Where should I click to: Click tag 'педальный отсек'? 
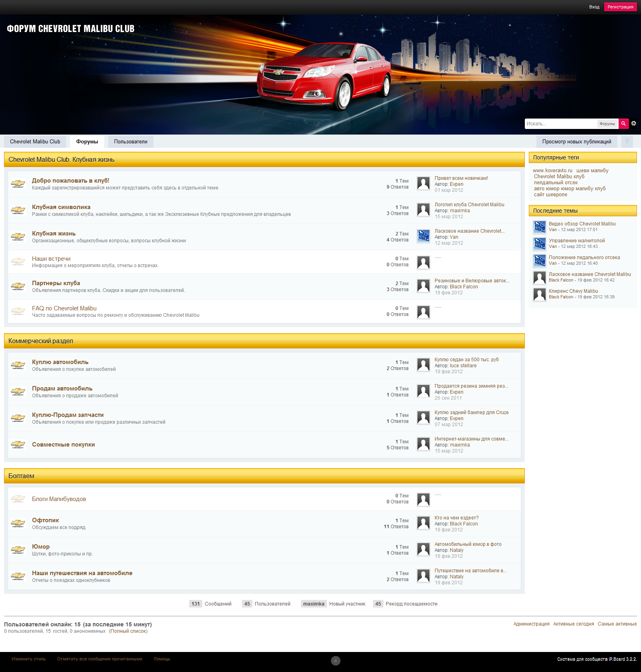point(556,183)
